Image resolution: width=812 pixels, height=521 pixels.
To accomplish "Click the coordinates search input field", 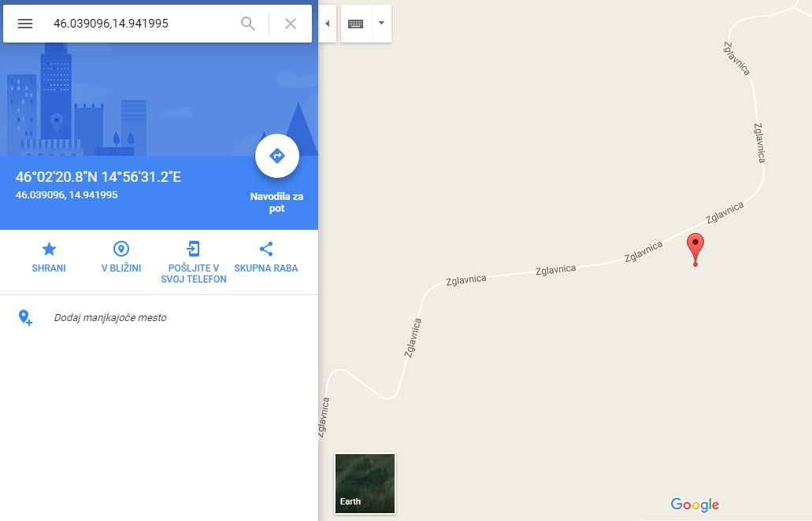I will pyautogui.click(x=141, y=24).
